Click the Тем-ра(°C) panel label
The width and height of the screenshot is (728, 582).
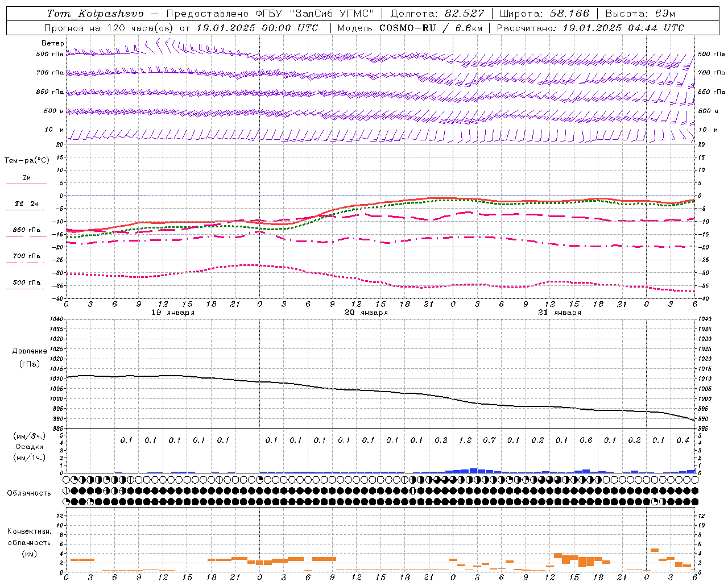coord(27,161)
